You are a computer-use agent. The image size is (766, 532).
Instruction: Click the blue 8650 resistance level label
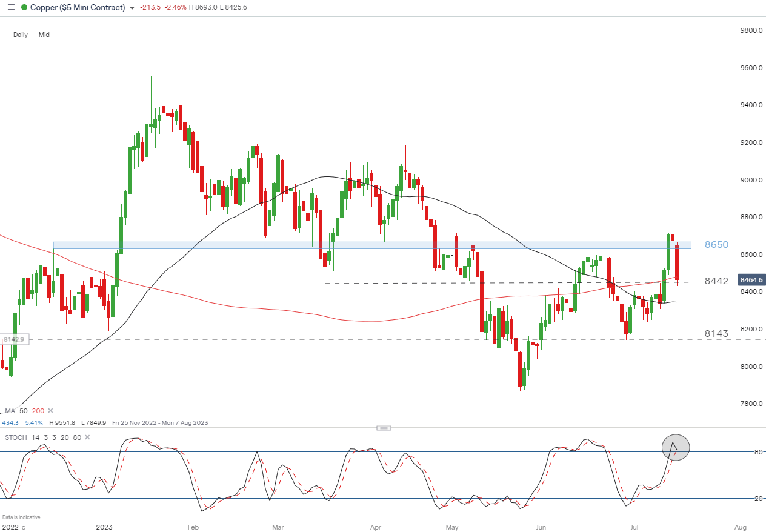(x=716, y=245)
